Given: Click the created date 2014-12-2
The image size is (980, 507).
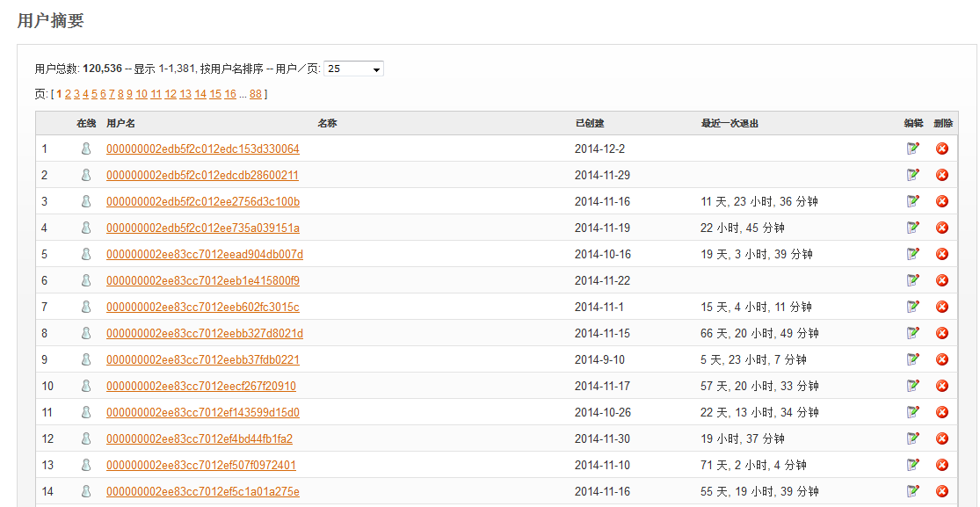Looking at the screenshot, I should click(599, 148).
